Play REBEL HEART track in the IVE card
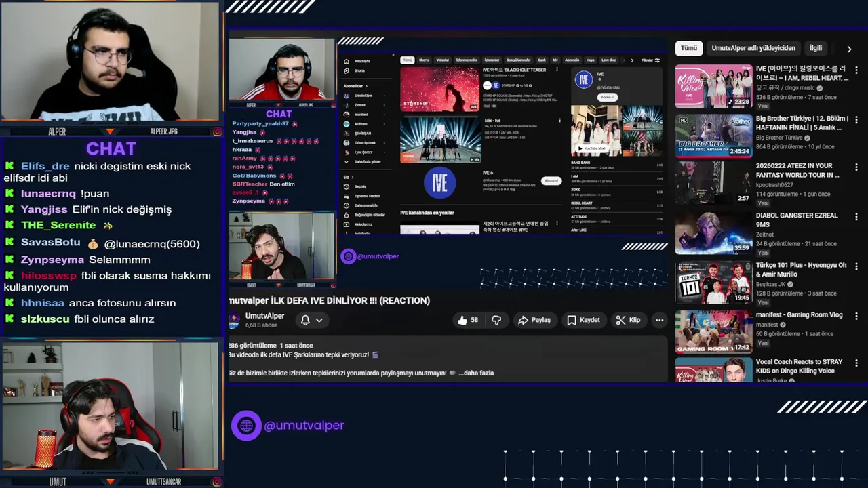The width and height of the screenshot is (868, 488). pyautogui.click(x=616, y=205)
